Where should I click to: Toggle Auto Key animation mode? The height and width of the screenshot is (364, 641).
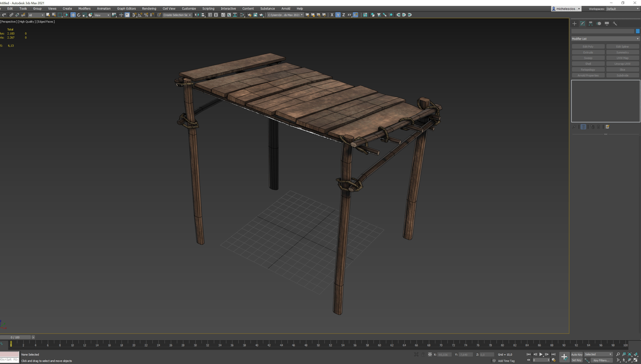pyautogui.click(x=577, y=355)
